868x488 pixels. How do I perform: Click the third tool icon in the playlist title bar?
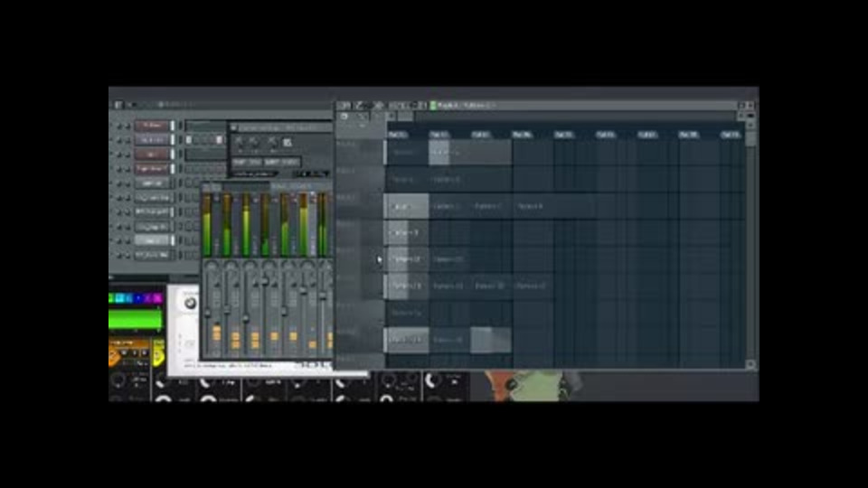point(379,105)
